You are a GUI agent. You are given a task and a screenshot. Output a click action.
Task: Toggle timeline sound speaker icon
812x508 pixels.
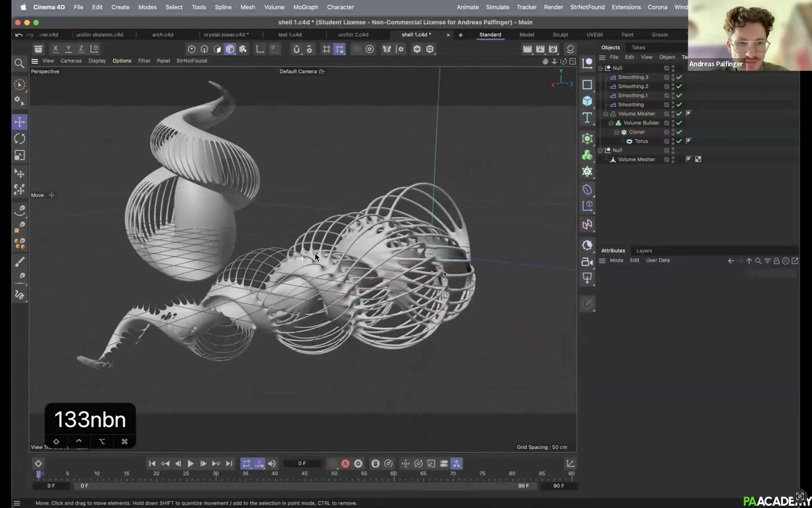click(272, 464)
